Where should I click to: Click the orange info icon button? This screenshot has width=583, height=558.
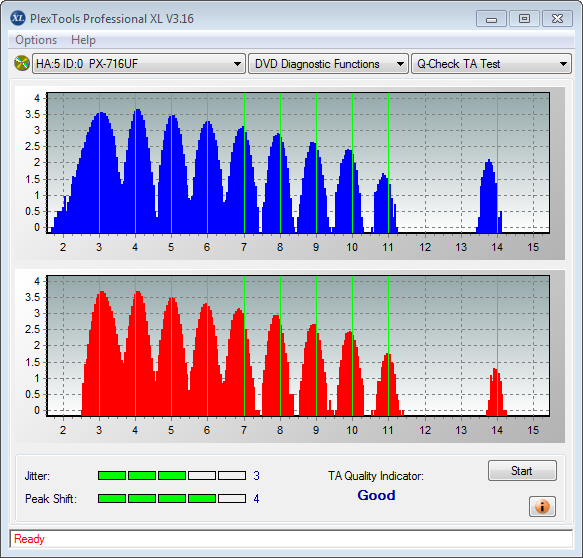point(542,506)
